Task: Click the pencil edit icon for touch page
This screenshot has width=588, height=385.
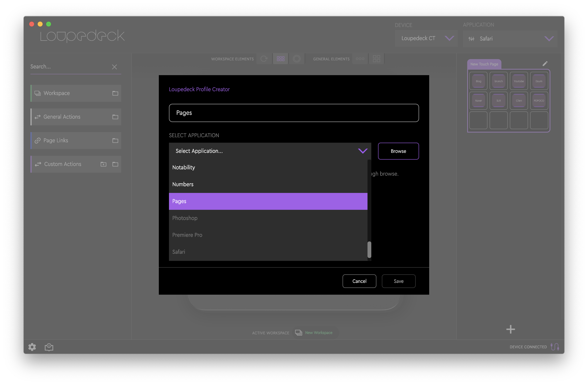Action: pos(545,64)
